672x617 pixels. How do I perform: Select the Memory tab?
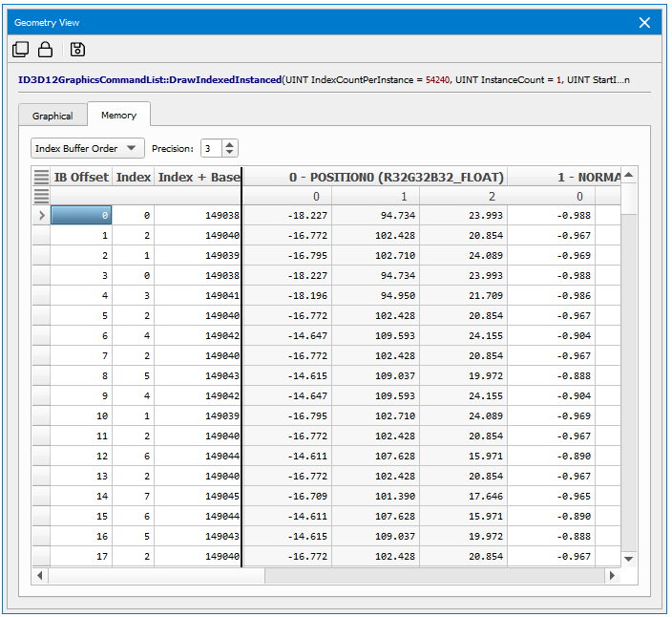[x=119, y=116]
